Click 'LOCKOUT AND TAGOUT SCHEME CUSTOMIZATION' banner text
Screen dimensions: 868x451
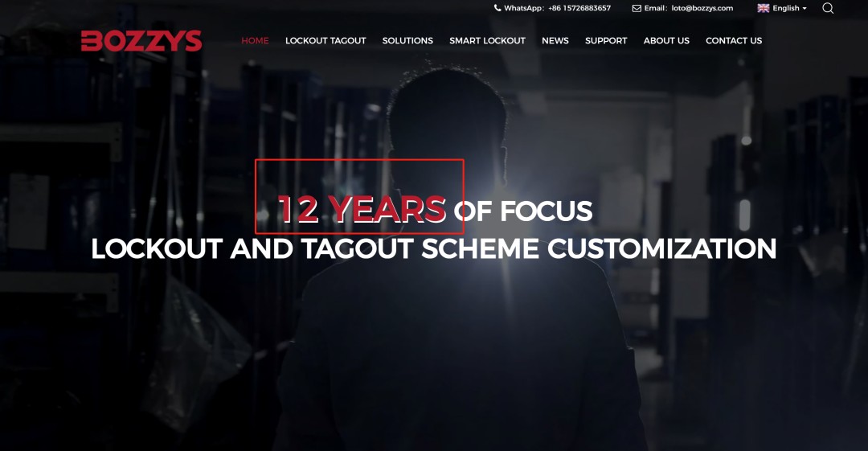434,248
